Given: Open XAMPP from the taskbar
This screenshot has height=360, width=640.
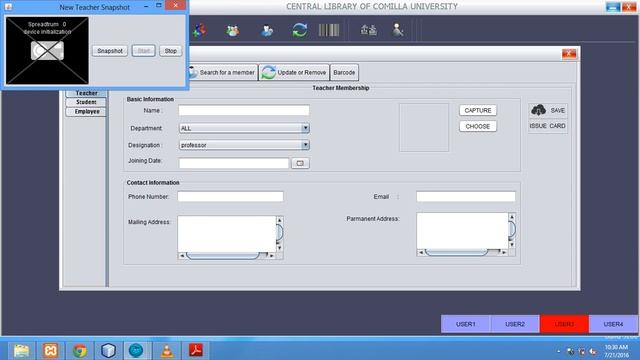Looking at the screenshot, I should click(x=50, y=350).
